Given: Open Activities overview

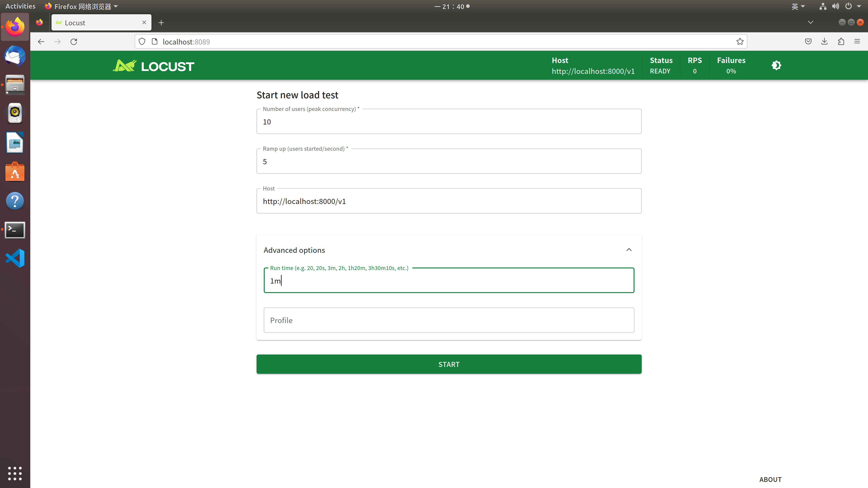Looking at the screenshot, I should pos(20,6).
